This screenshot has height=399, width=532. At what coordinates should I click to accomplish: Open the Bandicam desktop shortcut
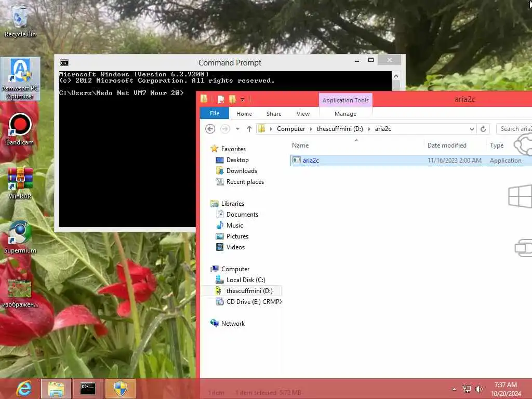click(x=20, y=129)
